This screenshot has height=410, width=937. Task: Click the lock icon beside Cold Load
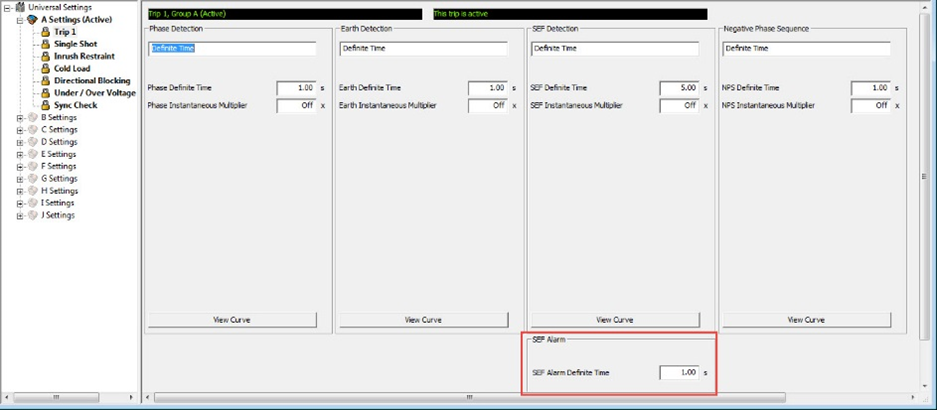pos(45,69)
